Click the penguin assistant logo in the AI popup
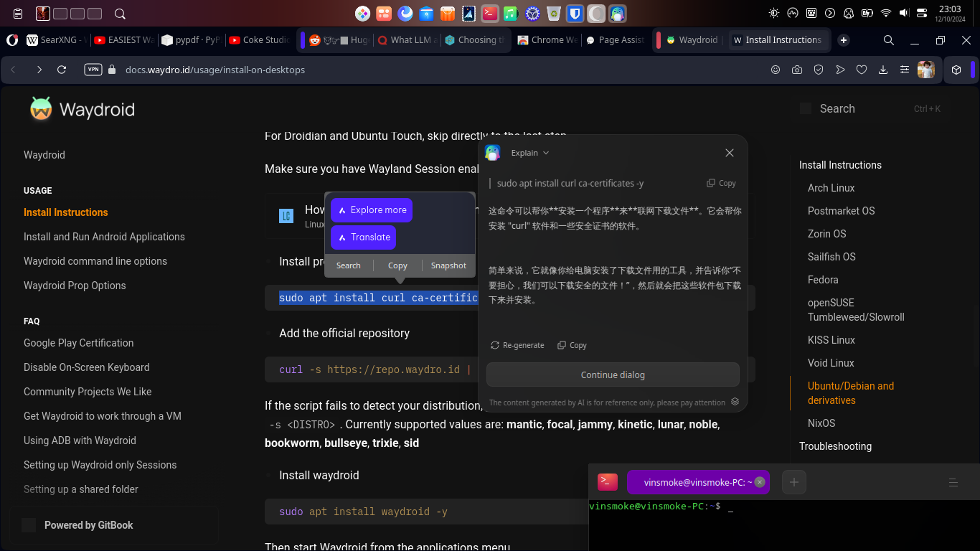The width and height of the screenshot is (980, 551). [x=493, y=153]
